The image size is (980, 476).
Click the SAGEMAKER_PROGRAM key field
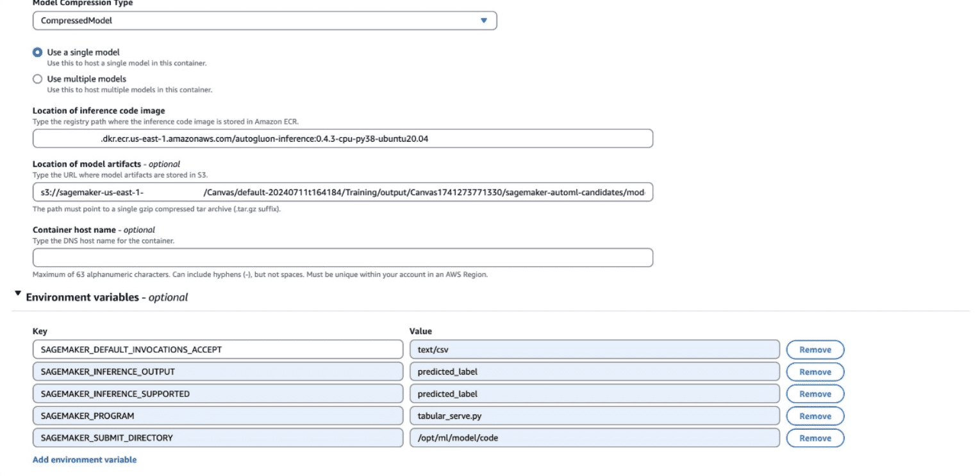217,416
